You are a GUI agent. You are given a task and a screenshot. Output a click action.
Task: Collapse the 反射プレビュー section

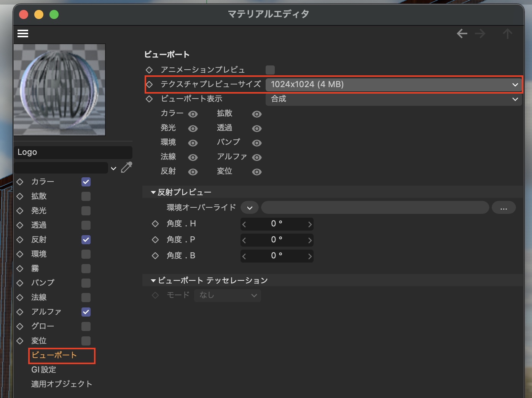[x=153, y=193]
